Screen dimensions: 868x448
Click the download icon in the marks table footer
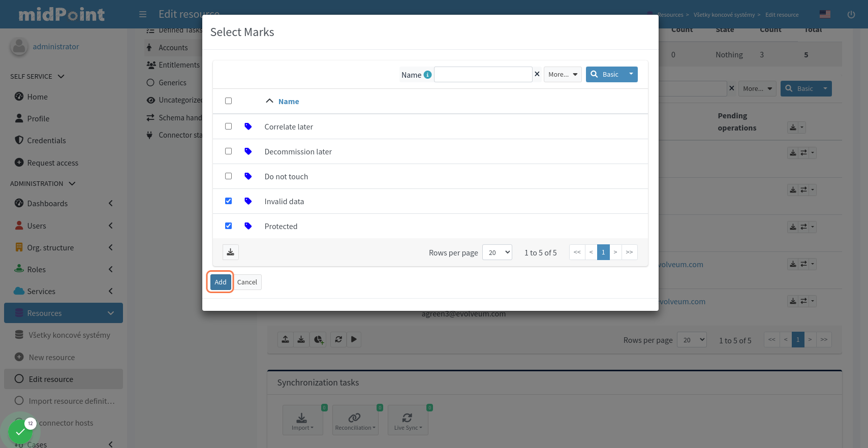coord(230,252)
